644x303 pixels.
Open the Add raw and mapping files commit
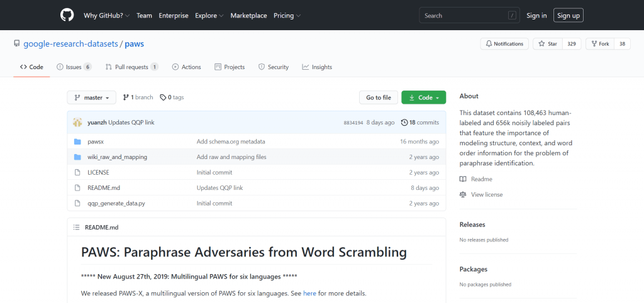click(x=231, y=157)
